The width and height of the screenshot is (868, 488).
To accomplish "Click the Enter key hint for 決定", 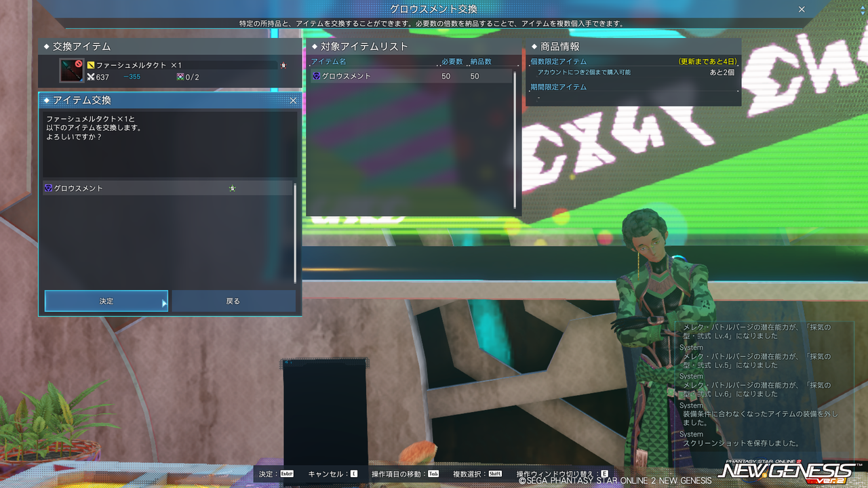I will 287,474.
